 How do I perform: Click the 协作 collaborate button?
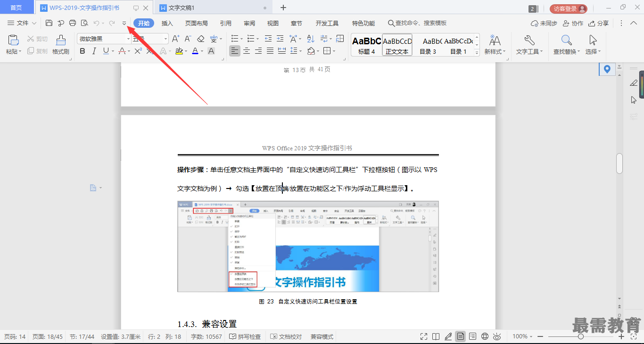[x=573, y=23]
